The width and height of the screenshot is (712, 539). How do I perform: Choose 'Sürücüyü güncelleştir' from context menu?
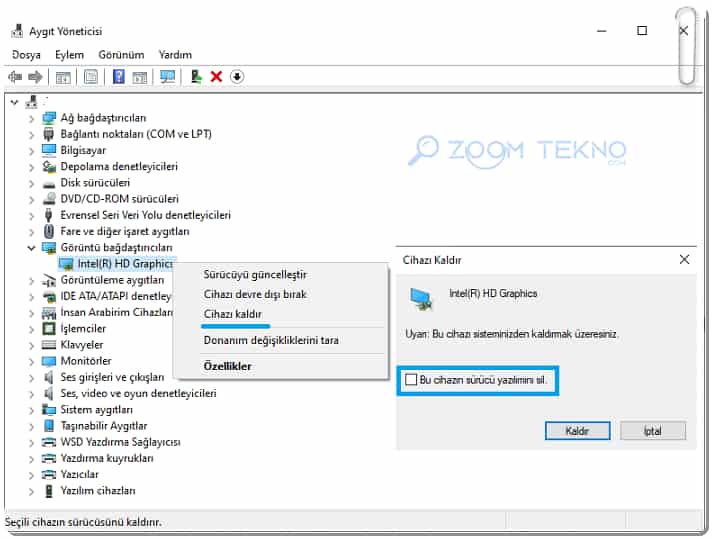click(255, 275)
